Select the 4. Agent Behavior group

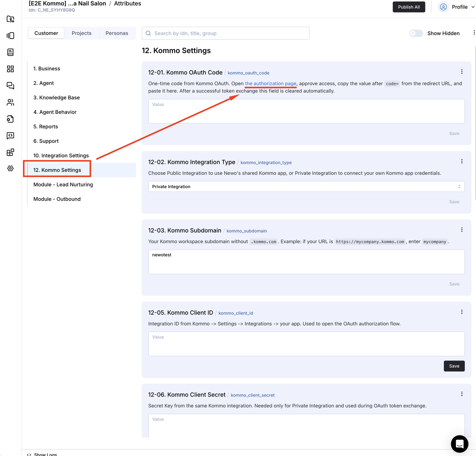pyautogui.click(x=55, y=112)
